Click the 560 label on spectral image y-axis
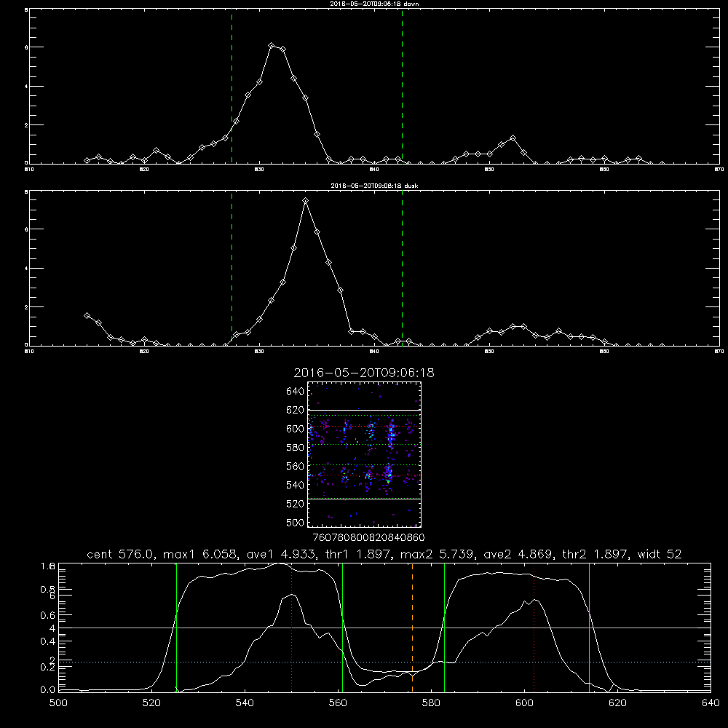The width and height of the screenshot is (728, 728). [x=296, y=466]
